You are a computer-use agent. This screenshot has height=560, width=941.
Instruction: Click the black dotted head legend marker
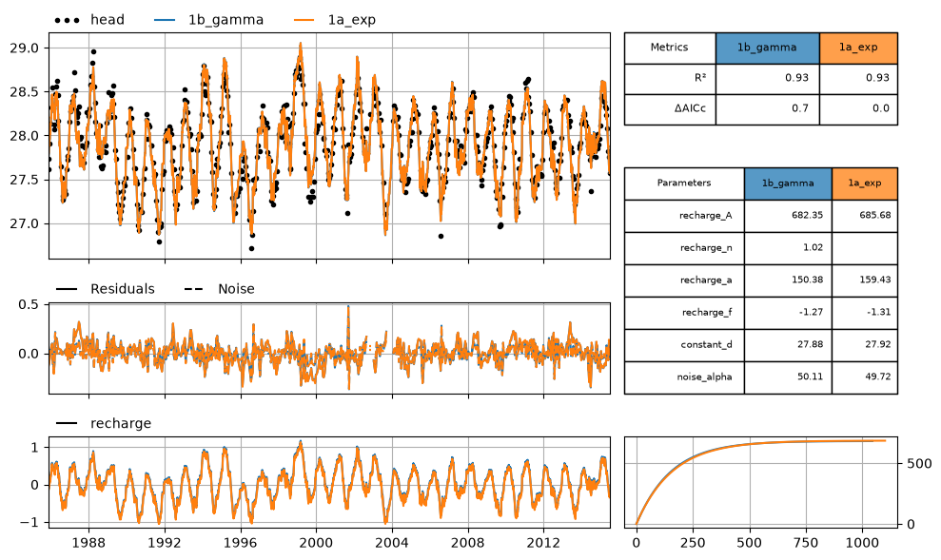(x=67, y=20)
